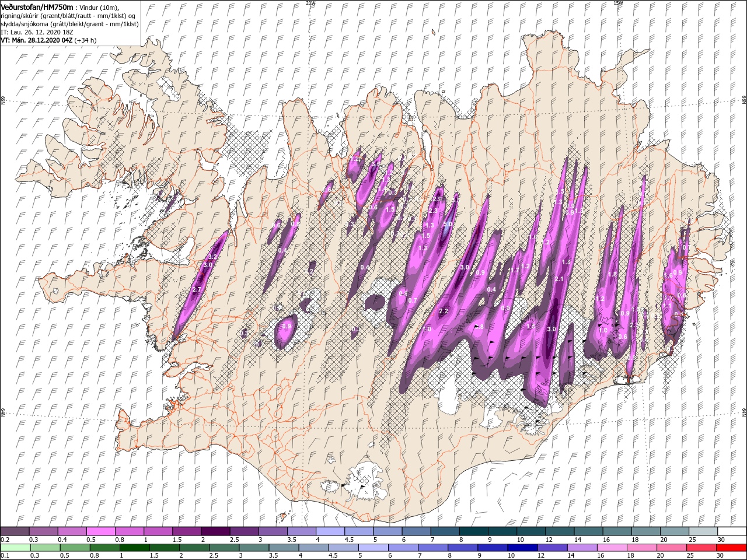The image size is (747, 560).
Task: Pick upper scale swatch between 20 and 25
Action: coord(674,531)
